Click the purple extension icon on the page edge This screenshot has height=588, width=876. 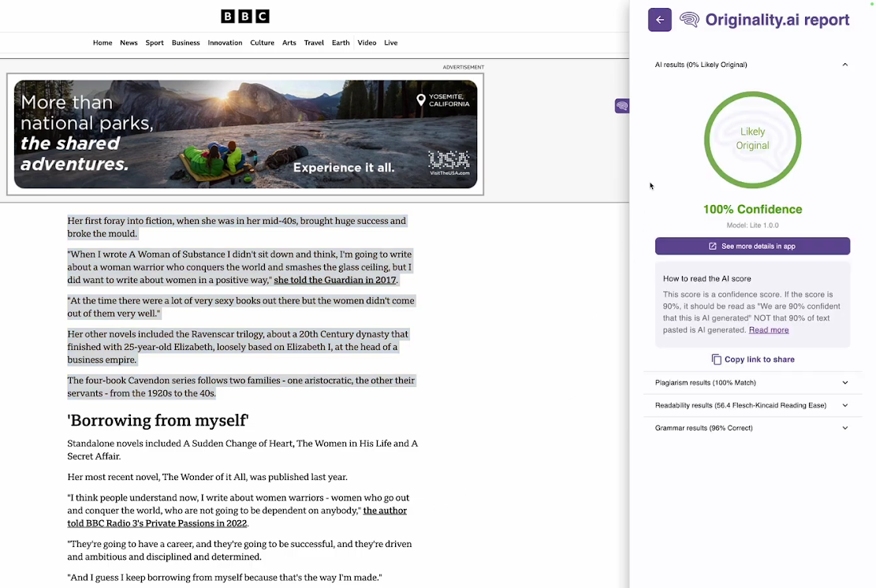[622, 106]
